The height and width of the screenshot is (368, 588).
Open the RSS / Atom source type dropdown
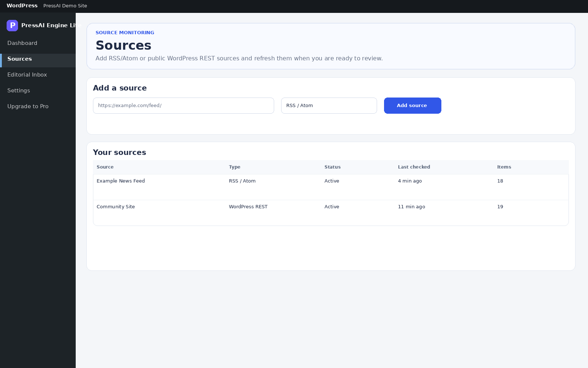329,106
